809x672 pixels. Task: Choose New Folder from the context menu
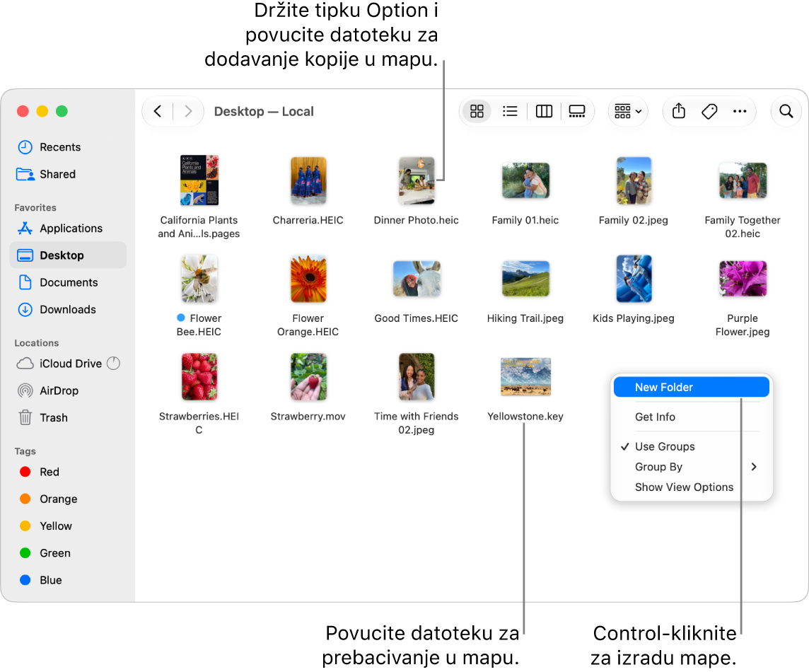tap(691, 387)
